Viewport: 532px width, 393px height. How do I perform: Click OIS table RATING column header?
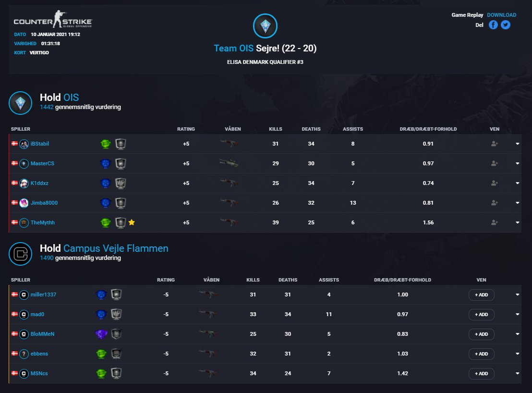pyautogui.click(x=186, y=129)
